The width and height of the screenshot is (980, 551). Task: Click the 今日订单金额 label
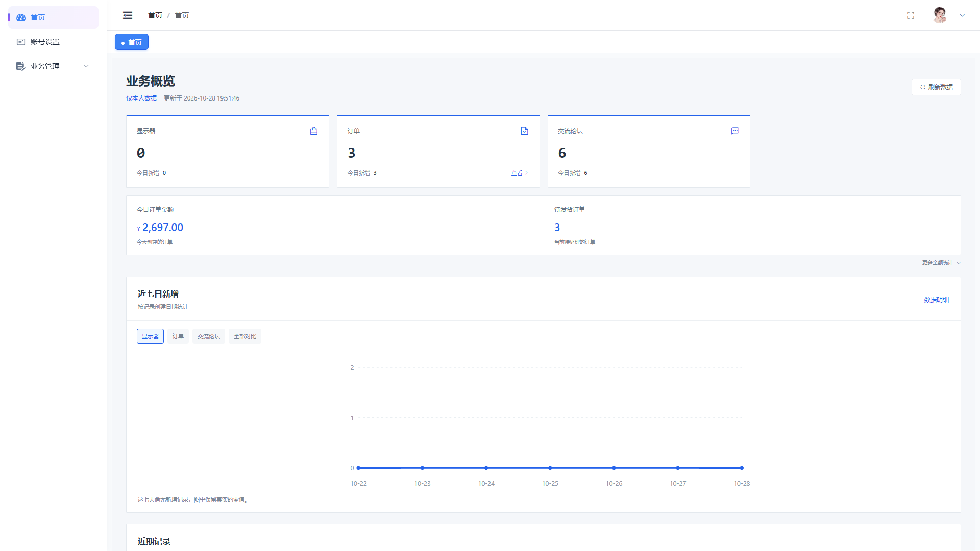[155, 210]
